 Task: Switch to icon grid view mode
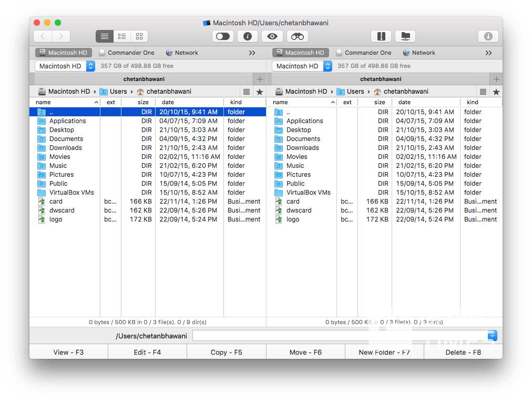click(139, 36)
